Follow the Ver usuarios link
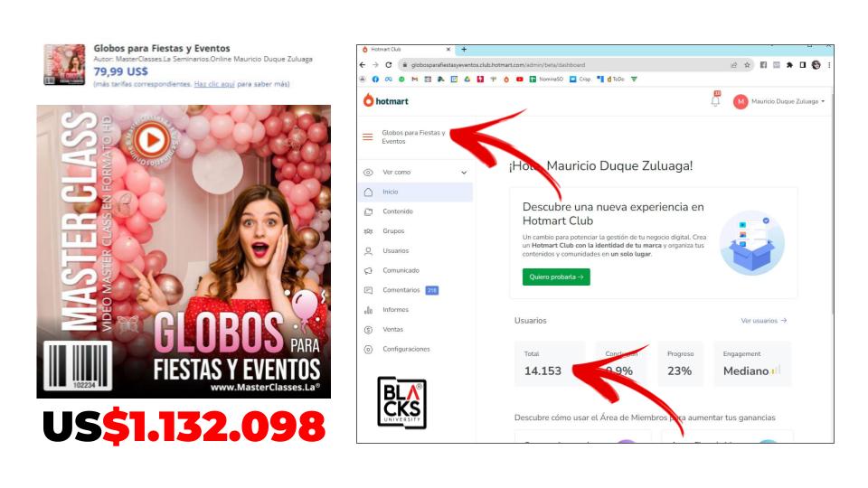Viewport: 868px width, 488px height. (763, 320)
